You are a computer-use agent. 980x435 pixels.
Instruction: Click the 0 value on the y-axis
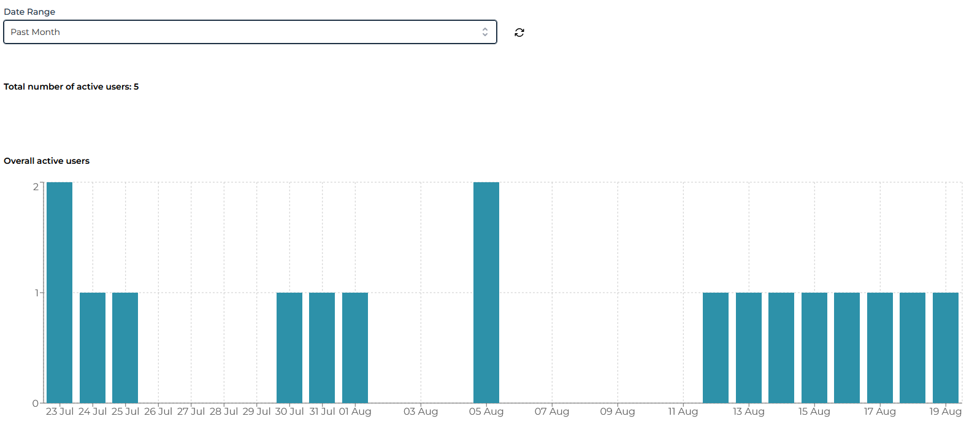coord(36,403)
